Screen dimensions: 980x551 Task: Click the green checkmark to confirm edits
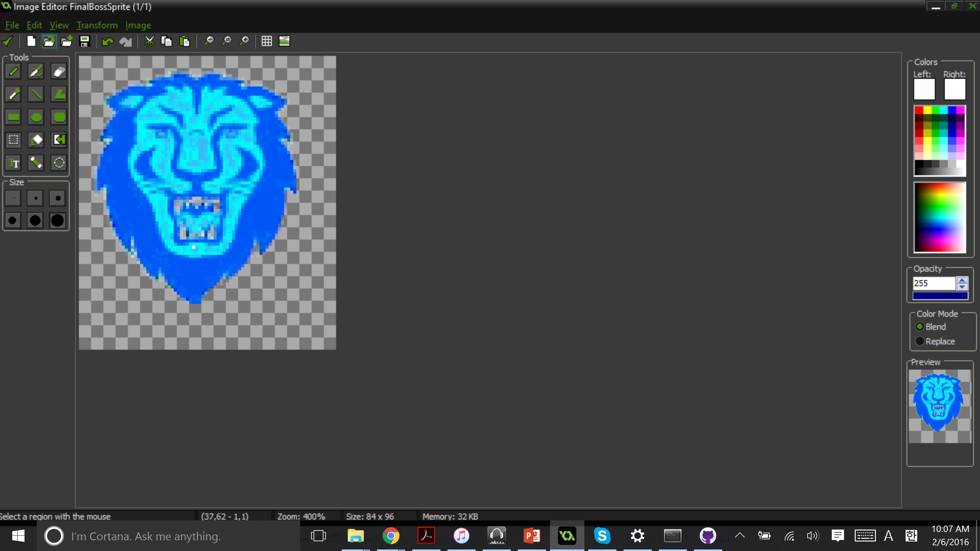[x=8, y=41]
